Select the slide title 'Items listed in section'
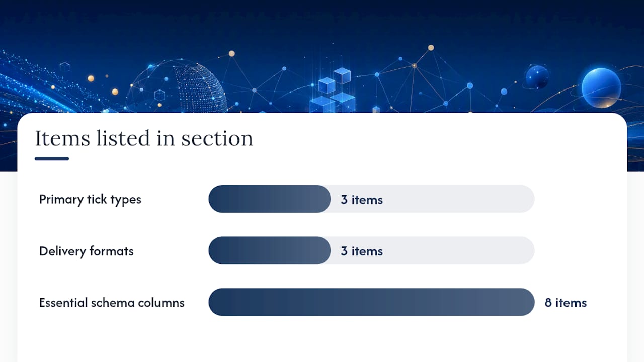The width and height of the screenshot is (644, 362). [144, 138]
